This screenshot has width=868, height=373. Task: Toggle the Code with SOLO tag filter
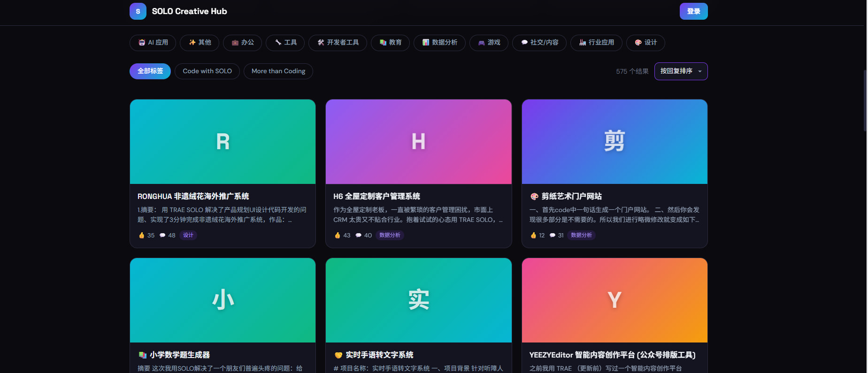pyautogui.click(x=207, y=71)
